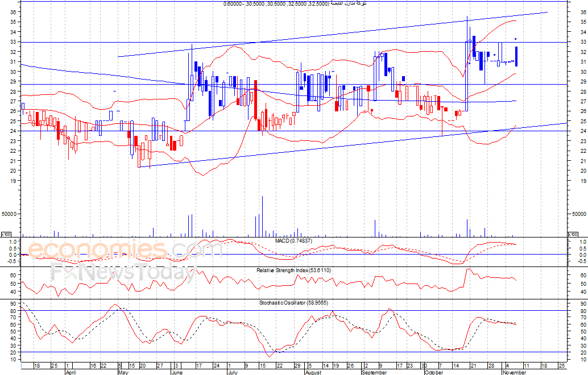Viewport: 588px width, 375px height.
Task: Click the MACD (0.74837) indicator title
Action: 293,240
